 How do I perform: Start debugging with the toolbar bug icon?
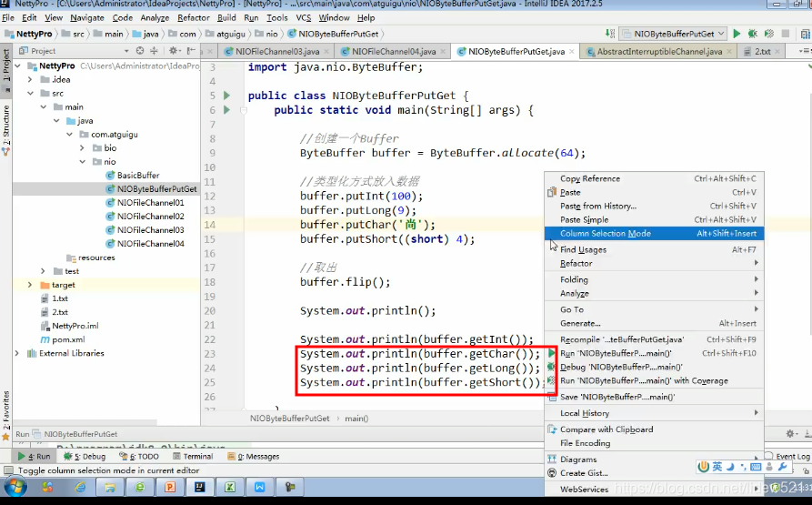pos(753,34)
